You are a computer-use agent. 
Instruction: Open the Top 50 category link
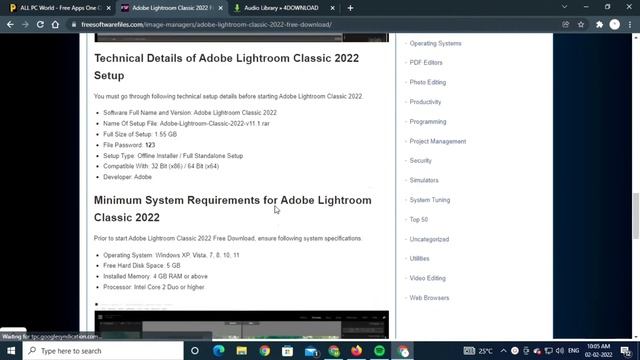[x=418, y=220]
